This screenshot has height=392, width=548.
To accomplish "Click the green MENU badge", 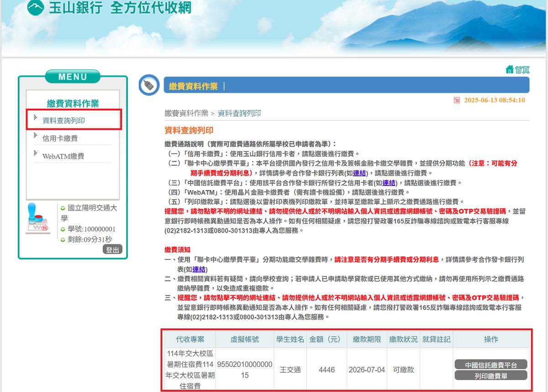I will pyautogui.click(x=73, y=77).
